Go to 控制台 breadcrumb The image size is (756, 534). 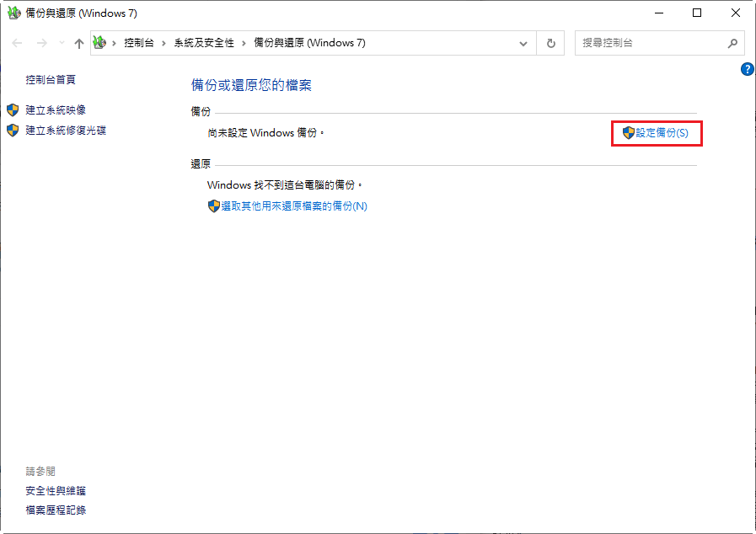coord(139,43)
